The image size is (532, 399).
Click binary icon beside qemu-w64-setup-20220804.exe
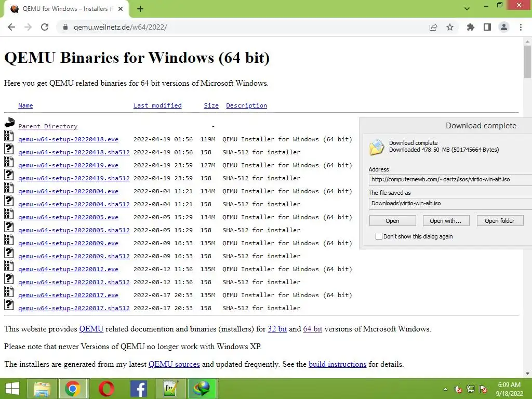click(9, 188)
